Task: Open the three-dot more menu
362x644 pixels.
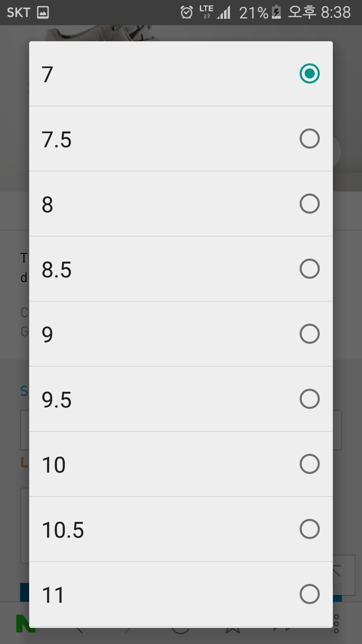Action: [x=337, y=624]
